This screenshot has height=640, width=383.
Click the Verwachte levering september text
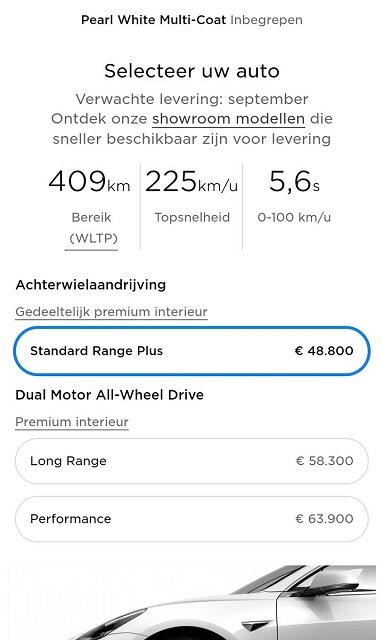click(x=192, y=99)
